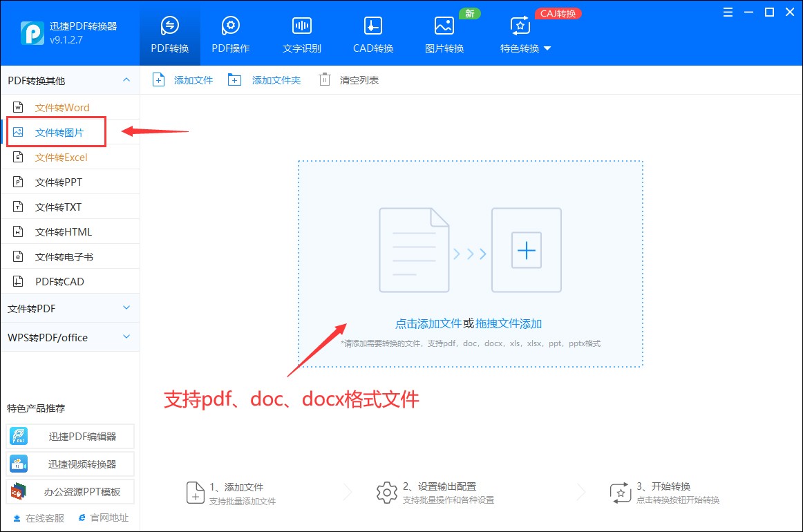Viewport: 803px width, 532px height.
Task: Click the star icon of 特色转换
Action: pos(520,26)
